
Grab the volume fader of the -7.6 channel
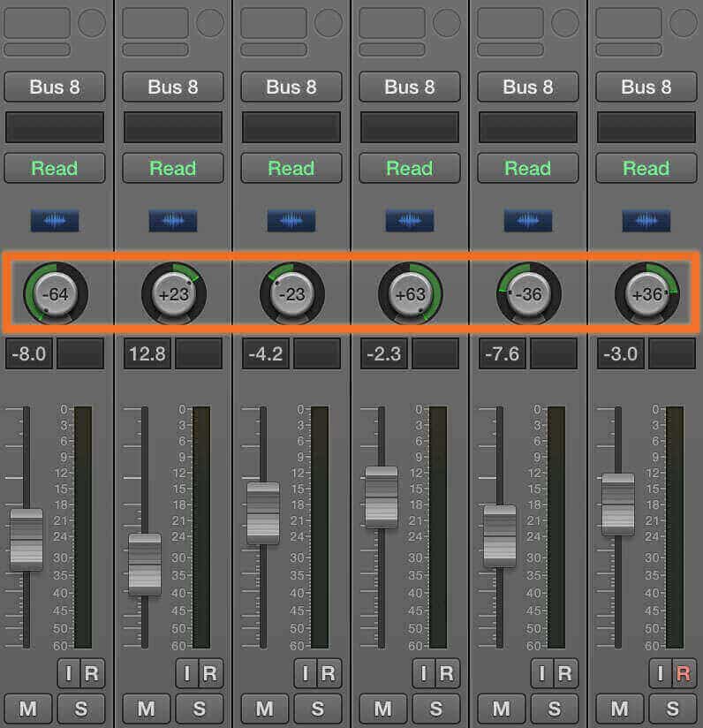click(x=500, y=536)
